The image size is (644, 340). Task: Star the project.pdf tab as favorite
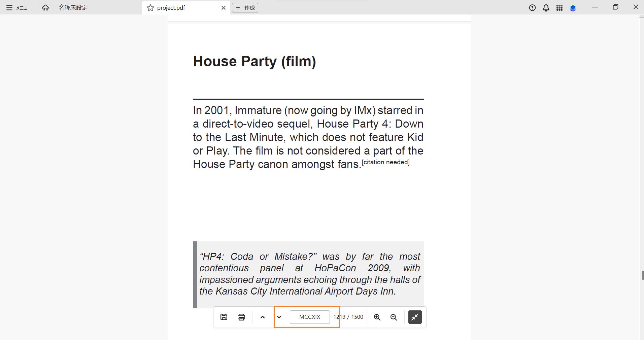tap(150, 8)
